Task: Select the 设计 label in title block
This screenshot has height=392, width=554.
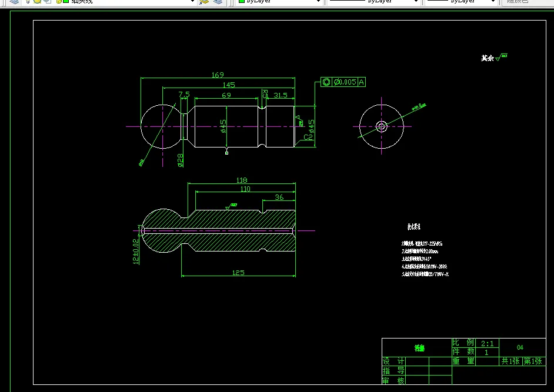Action: point(393,361)
